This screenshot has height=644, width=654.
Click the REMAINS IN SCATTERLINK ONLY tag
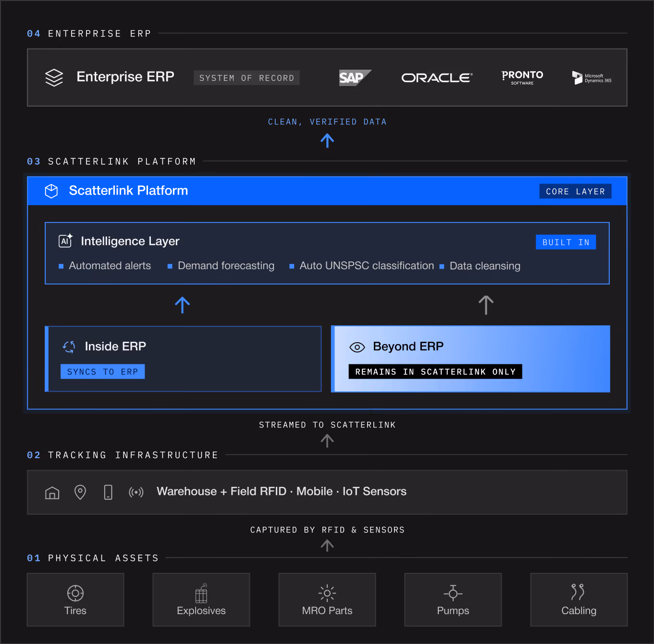click(435, 372)
